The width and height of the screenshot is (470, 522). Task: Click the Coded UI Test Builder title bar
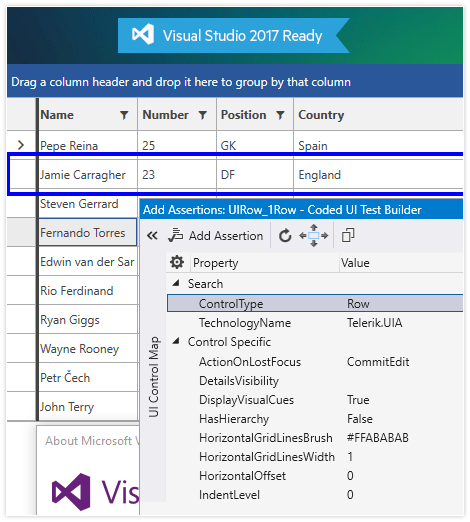pos(301,210)
